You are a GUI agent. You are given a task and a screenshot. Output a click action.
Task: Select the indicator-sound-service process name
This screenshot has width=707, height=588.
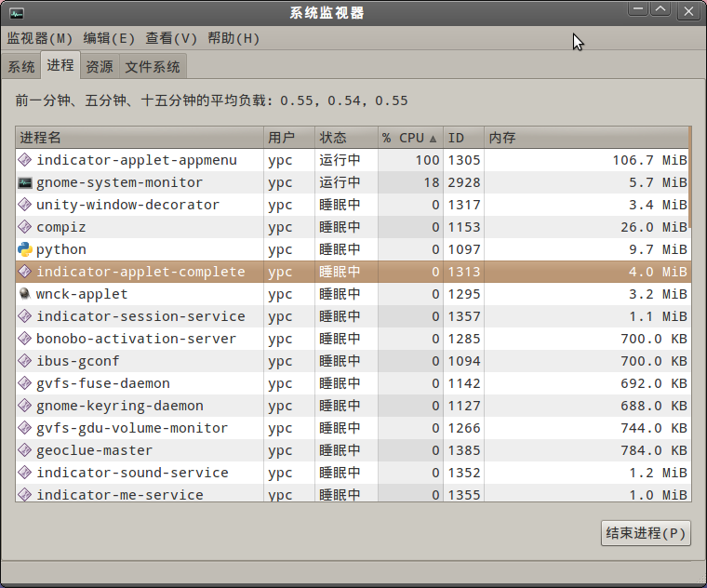click(x=132, y=473)
